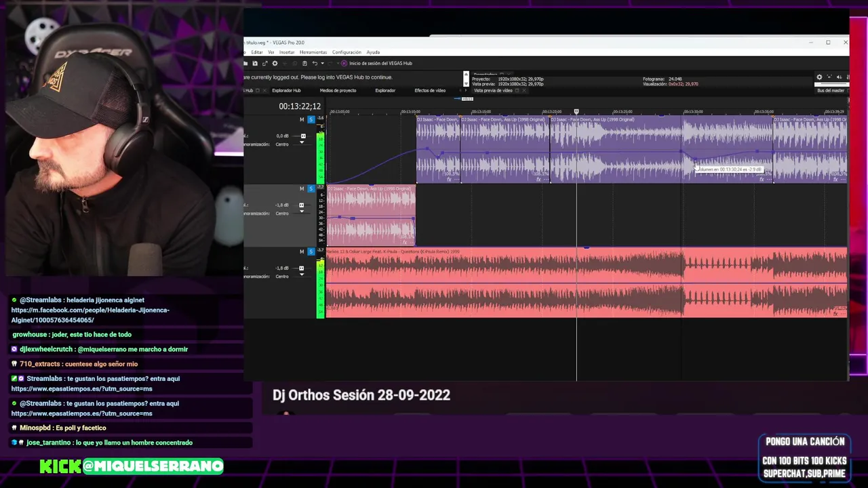The image size is (868, 488).
Task: Click the 00:13:22;12 timecode display
Action: [300, 106]
